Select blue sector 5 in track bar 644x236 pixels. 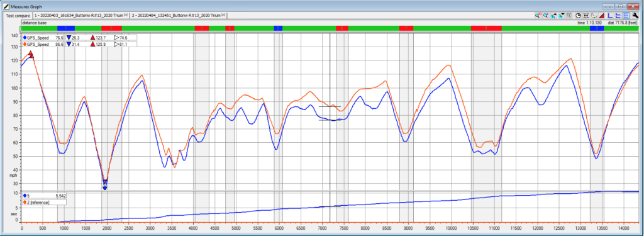pos(278,28)
